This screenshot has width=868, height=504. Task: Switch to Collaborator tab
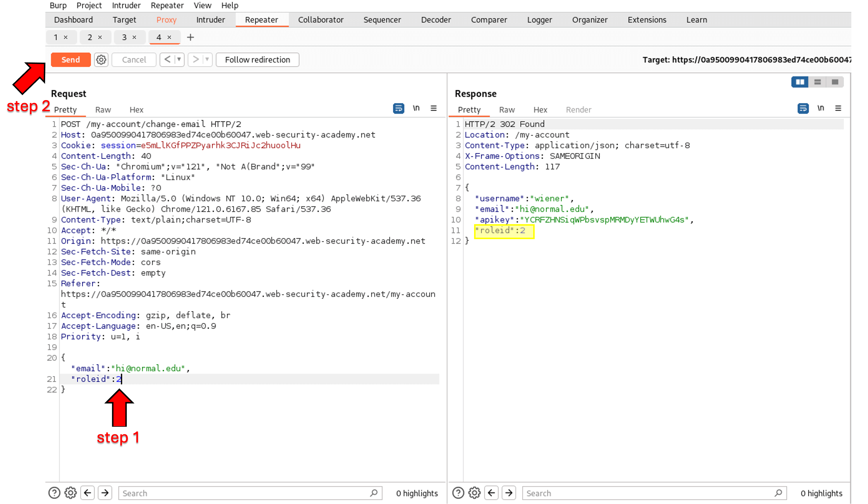coord(321,20)
